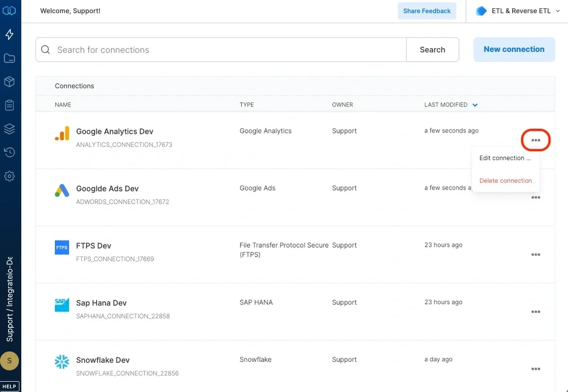Click the activity history clock icon
Image resolution: width=568 pixels, height=392 pixels.
click(10, 152)
